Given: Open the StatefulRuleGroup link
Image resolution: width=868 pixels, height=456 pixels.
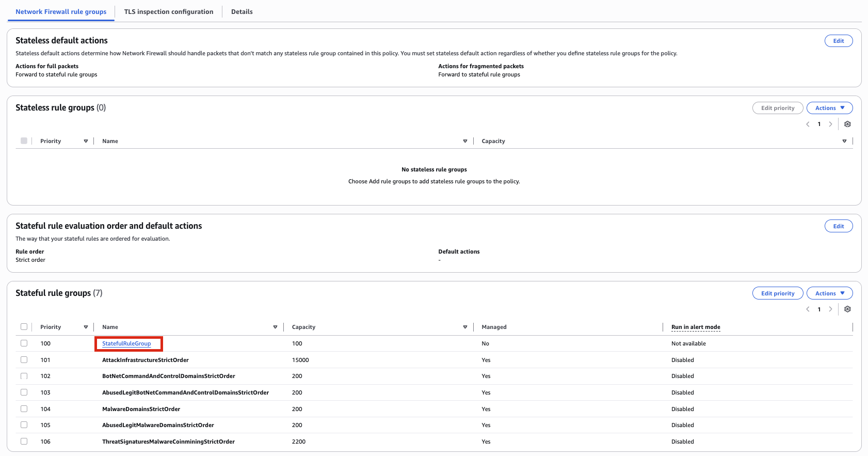Looking at the screenshot, I should coord(126,343).
